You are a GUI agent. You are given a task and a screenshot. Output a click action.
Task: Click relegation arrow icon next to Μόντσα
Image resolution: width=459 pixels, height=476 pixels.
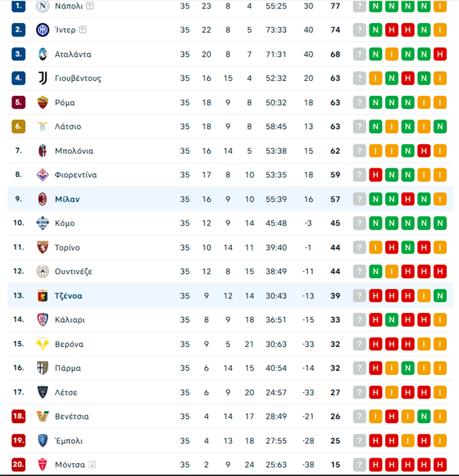pos(92,465)
